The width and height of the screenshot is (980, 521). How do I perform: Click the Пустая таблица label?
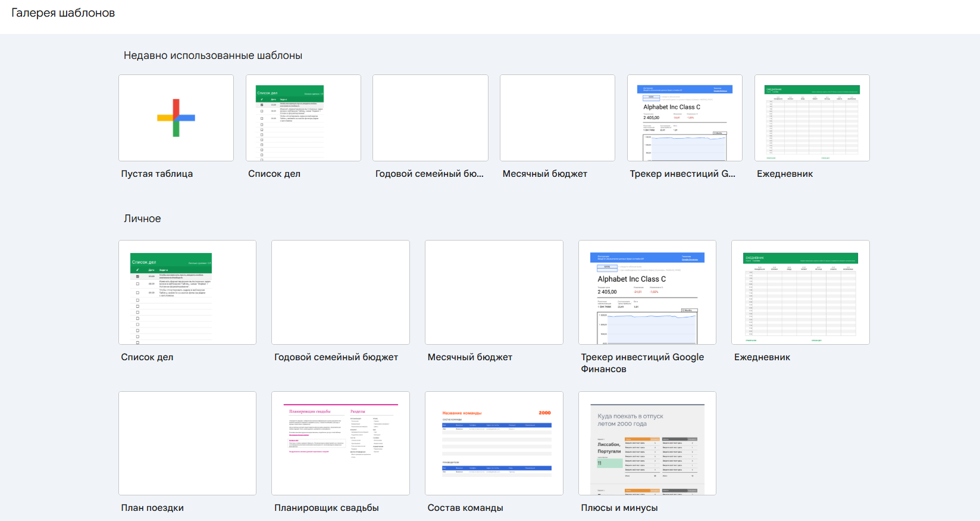click(157, 174)
